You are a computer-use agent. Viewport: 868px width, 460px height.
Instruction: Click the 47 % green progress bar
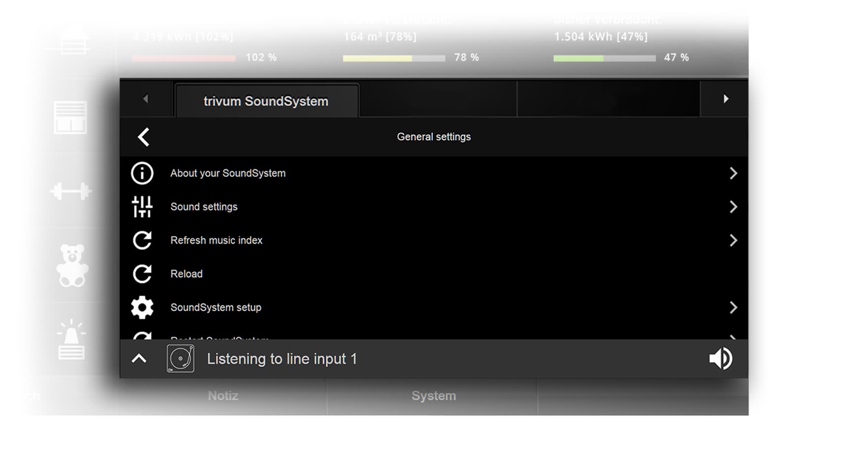click(605, 58)
